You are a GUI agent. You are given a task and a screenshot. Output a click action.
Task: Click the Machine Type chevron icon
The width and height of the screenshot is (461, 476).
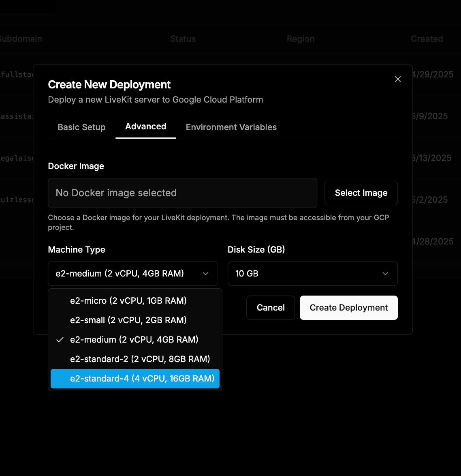tap(205, 274)
